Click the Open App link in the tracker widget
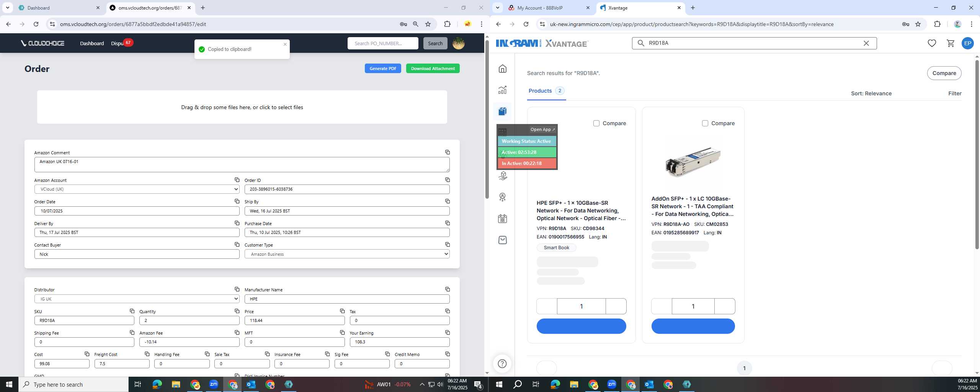980x392 pixels. [542, 129]
